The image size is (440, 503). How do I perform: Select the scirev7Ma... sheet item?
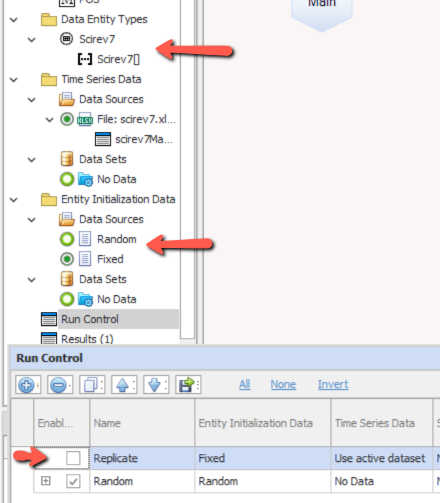coord(144,139)
